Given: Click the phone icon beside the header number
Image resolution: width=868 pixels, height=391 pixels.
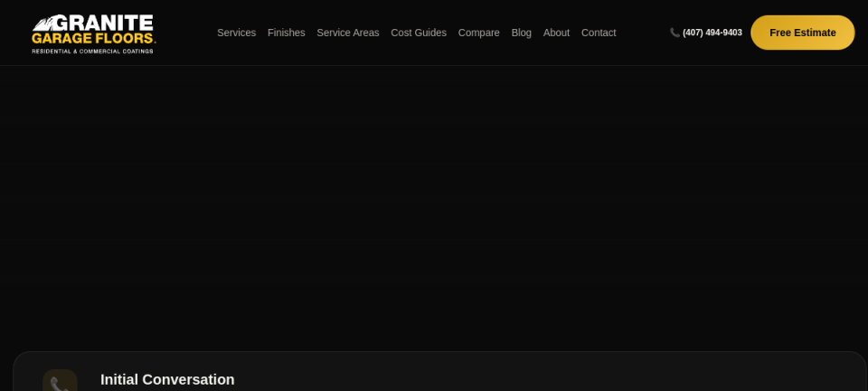Looking at the screenshot, I should [x=675, y=33].
